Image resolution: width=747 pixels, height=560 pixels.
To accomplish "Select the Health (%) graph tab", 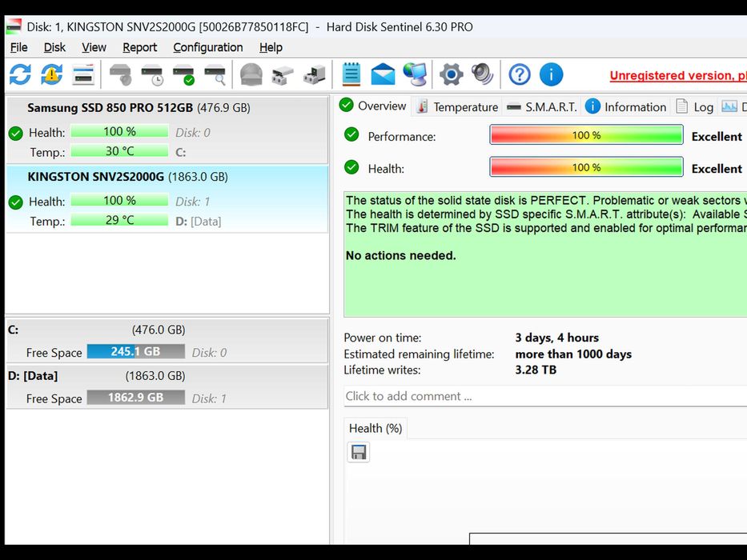I will point(376,428).
